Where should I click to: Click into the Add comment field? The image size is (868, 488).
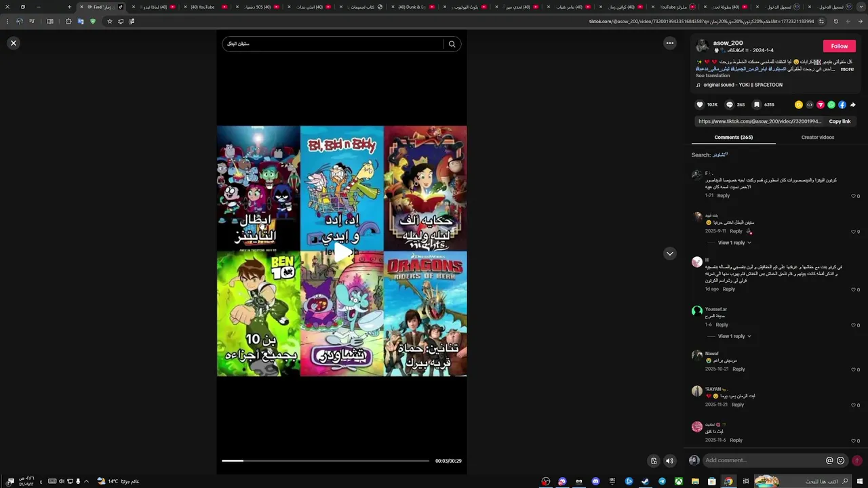coord(763,461)
